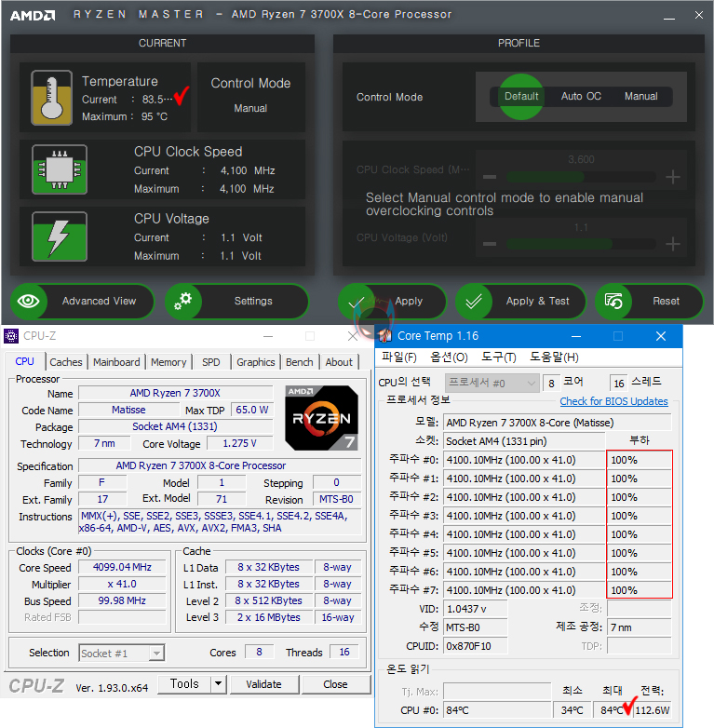714x728 pixels.
Task: Open the Tools dropdown arrow in CPU-Z
Action: (217, 684)
